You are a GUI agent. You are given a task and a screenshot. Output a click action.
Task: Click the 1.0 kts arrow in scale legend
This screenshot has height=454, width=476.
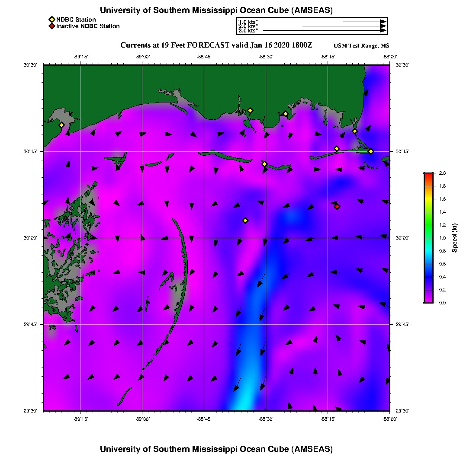(x=364, y=22)
